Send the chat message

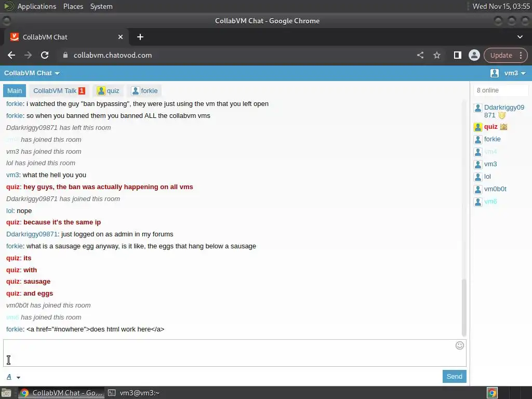point(454,376)
